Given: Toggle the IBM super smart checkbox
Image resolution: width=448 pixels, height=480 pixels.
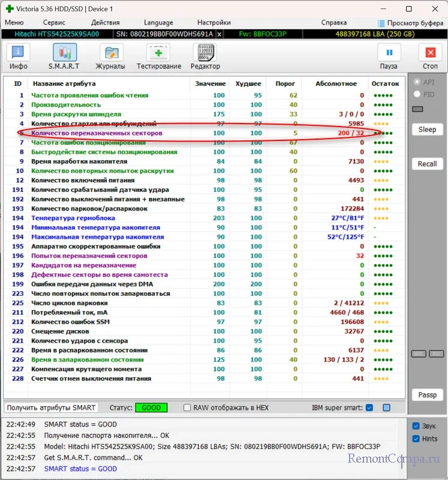Looking at the screenshot, I should point(369,408).
